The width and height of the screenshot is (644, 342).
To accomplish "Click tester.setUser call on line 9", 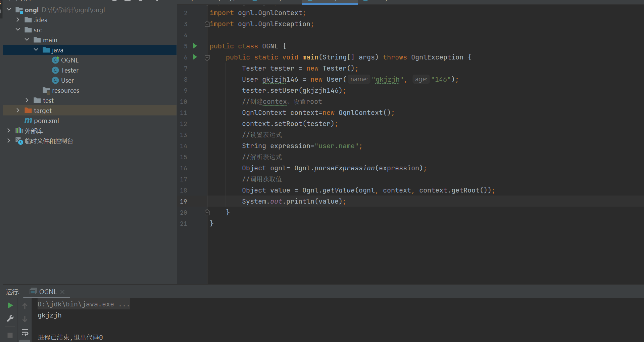I will coord(294,90).
